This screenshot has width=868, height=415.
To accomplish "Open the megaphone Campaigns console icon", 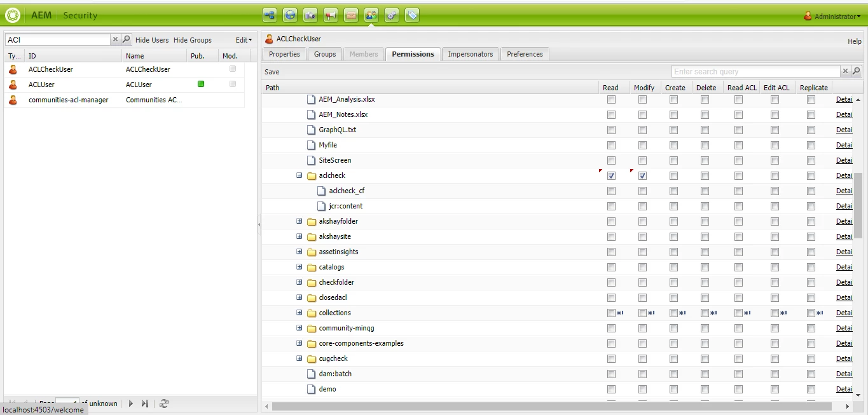I will pyautogui.click(x=331, y=15).
